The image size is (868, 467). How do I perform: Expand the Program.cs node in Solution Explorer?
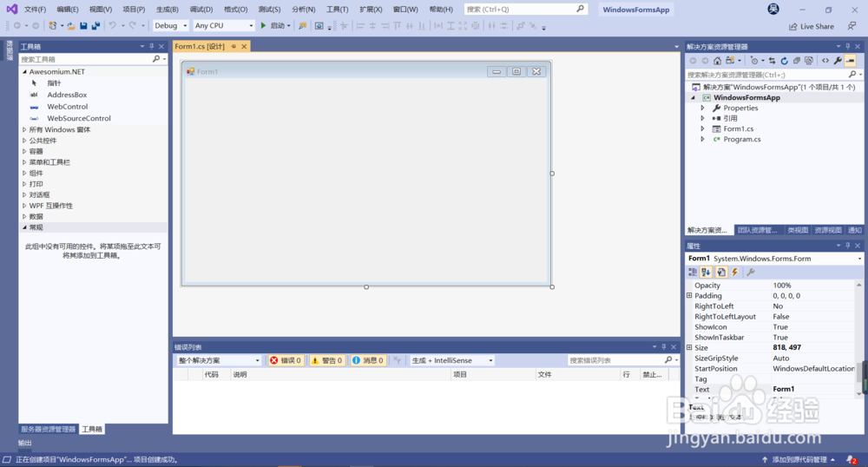pyautogui.click(x=702, y=140)
